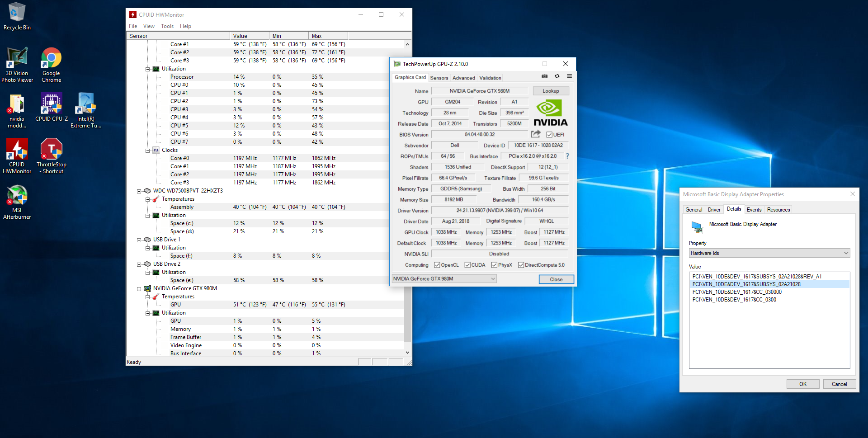Collapse the USB Drive 2 node

click(139, 264)
